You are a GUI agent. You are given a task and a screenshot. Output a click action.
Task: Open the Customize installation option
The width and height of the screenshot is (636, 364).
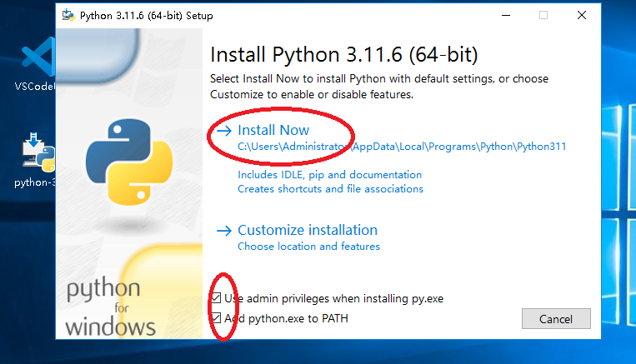click(x=308, y=230)
